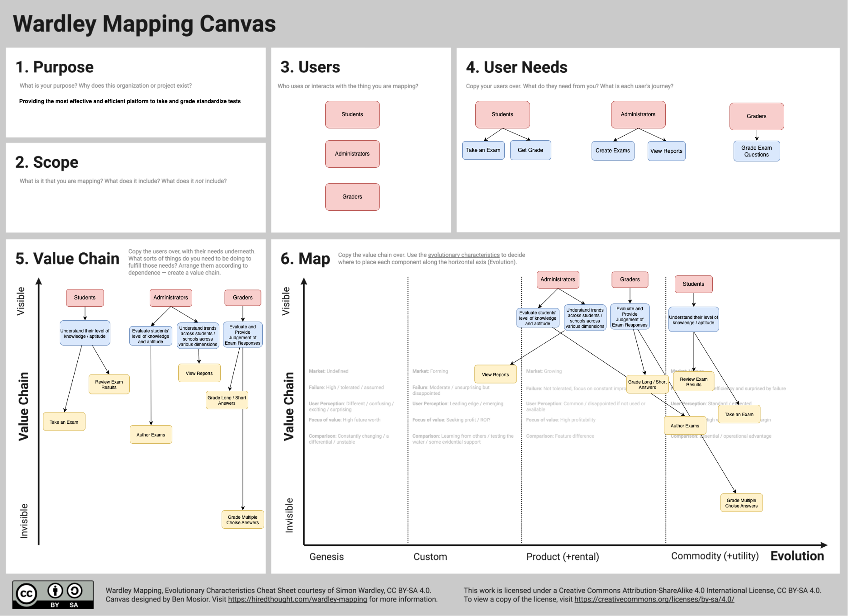848x616 pixels.
Task: Select the Graders node in the Users panel
Action: click(x=352, y=197)
